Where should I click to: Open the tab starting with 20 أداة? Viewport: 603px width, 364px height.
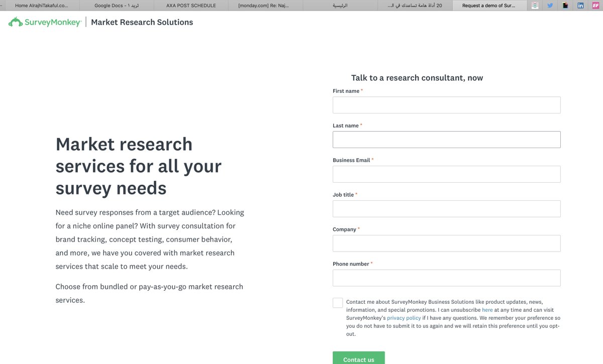tap(415, 6)
